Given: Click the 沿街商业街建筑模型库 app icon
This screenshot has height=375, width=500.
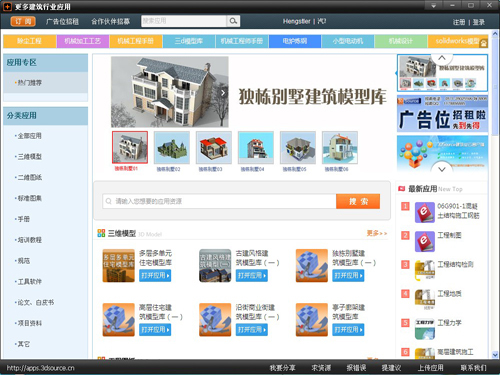Looking at the screenshot, I should pyautogui.click(x=215, y=319).
